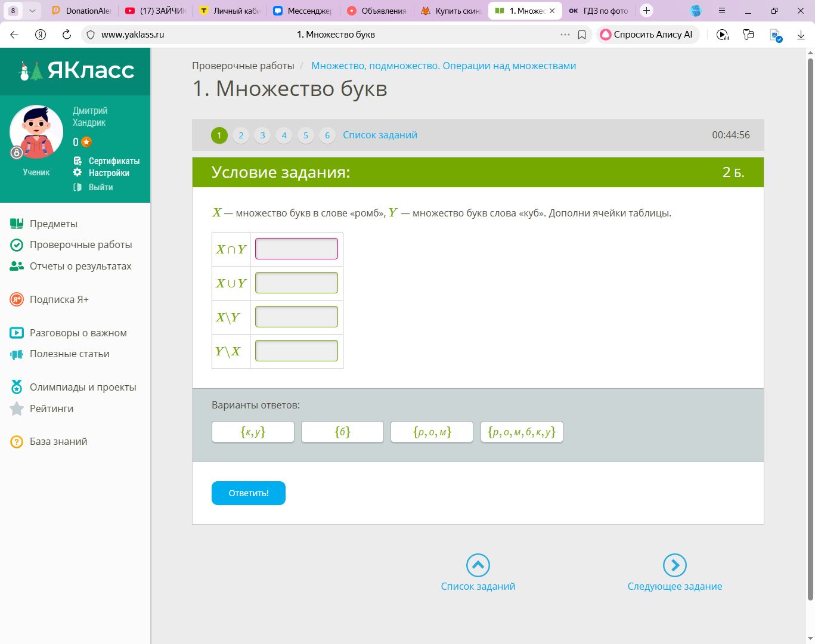815x644 pixels.
Task: Click the page vertical scrollbar
Action: (x=810, y=328)
